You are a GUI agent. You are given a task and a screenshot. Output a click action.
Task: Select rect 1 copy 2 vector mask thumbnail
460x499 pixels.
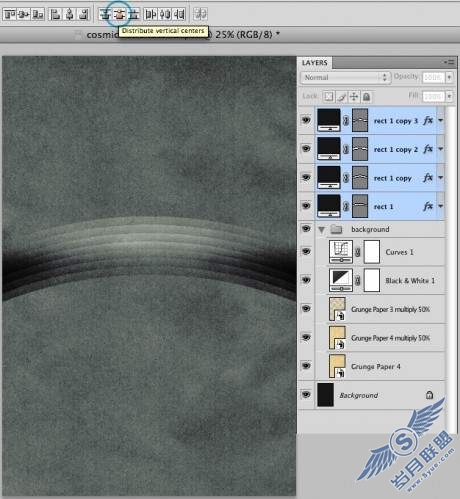(x=360, y=149)
